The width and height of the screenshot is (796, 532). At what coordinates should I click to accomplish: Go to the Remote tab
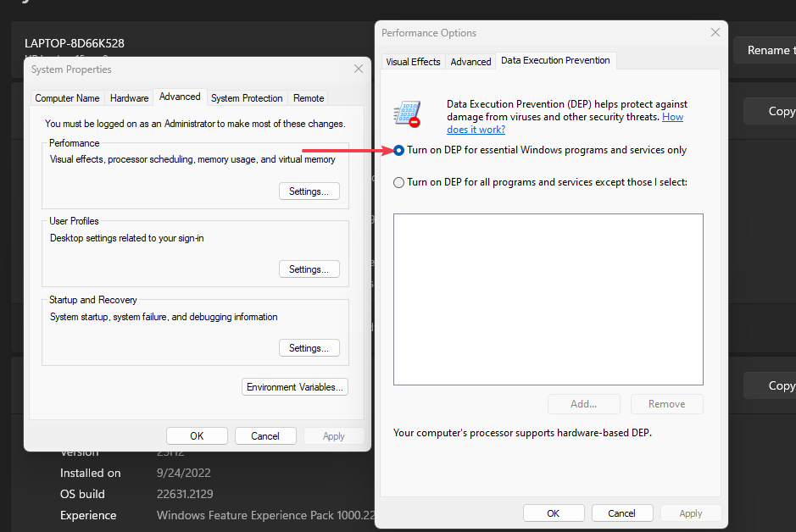tap(309, 98)
